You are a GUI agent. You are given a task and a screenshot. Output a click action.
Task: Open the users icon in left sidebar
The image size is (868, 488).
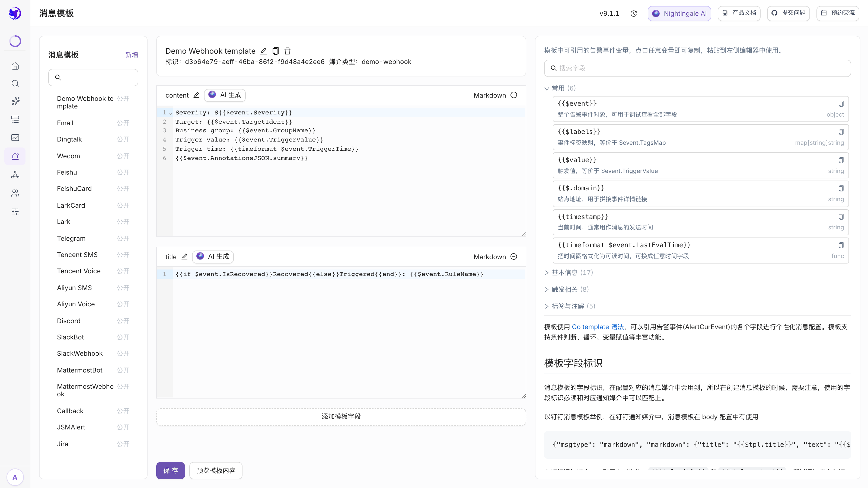[x=15, y=193]
